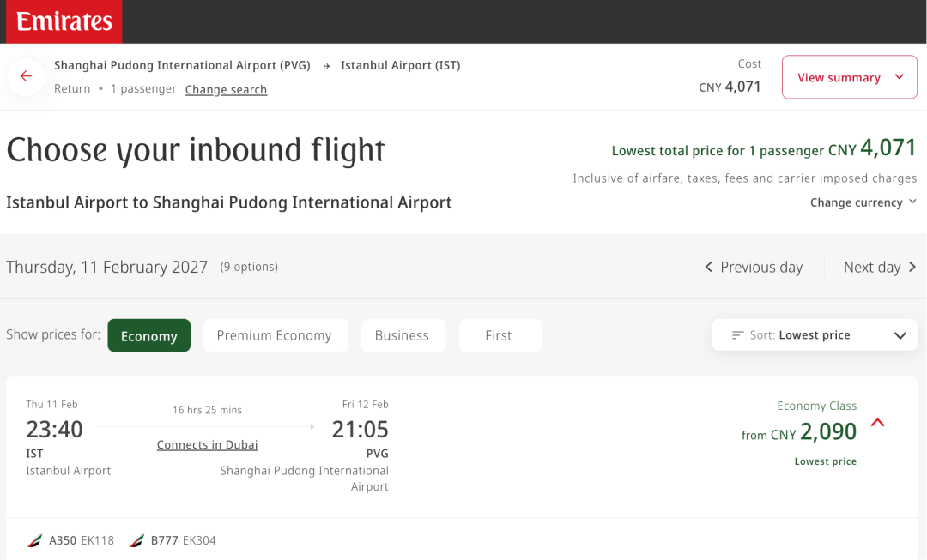Select the Economy cabin filter
This screenshot has width=927, height=560.
[x=148, y=335]
